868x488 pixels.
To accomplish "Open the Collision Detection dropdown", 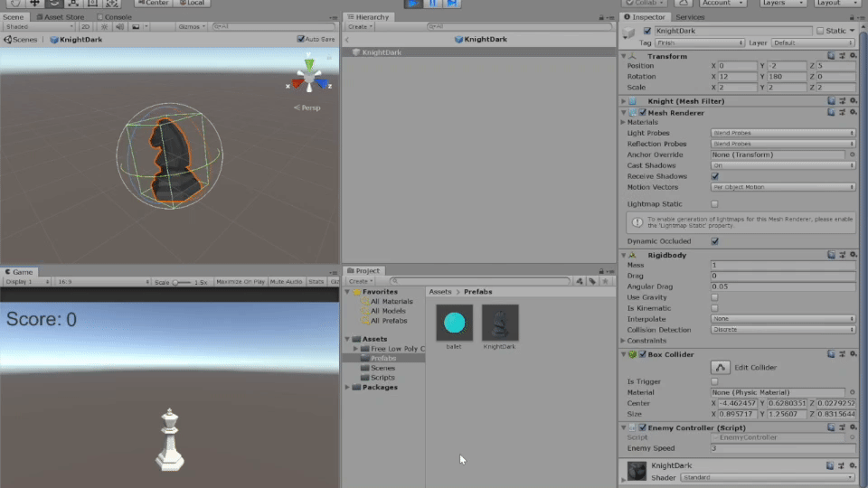I will [782, 330].
